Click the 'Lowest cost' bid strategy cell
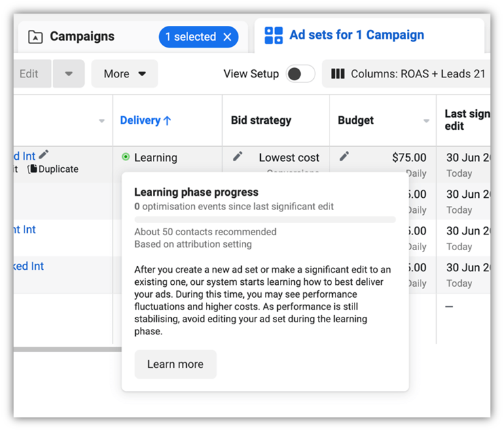 click(x=289, y=158)
